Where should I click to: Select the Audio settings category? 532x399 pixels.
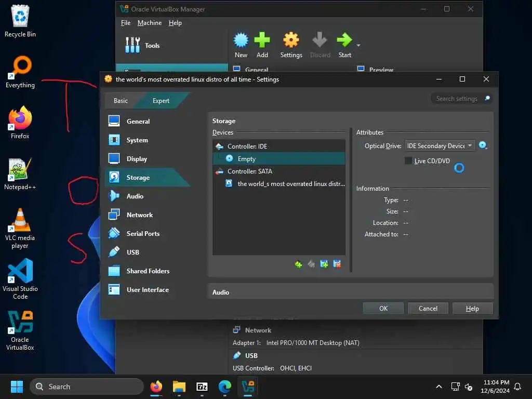tap(135, 196)
